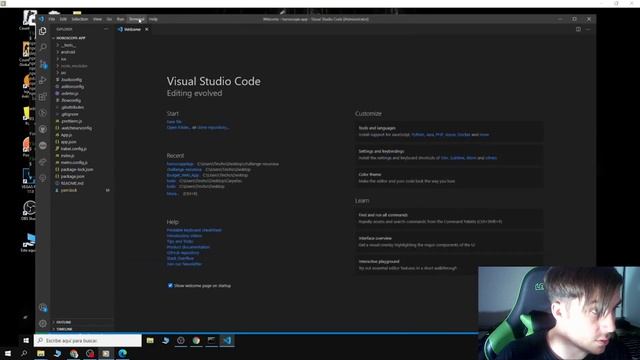Click the Escribe aquí para buscar box
The width and height of the screenshot is (640, 360).
point(88,340)
